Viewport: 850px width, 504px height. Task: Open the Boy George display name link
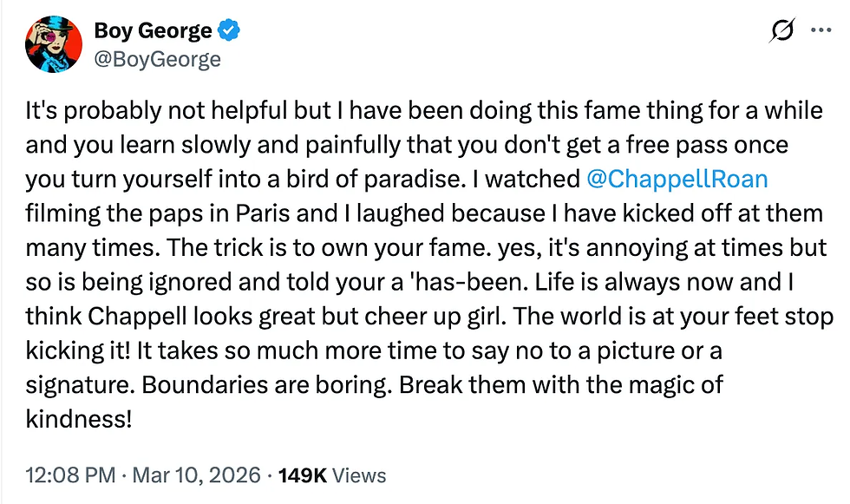tap(152, 31)
